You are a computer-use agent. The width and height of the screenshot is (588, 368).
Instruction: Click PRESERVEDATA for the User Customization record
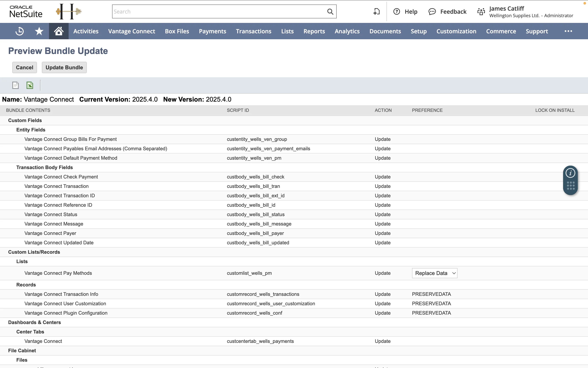(x=431, y=304)
